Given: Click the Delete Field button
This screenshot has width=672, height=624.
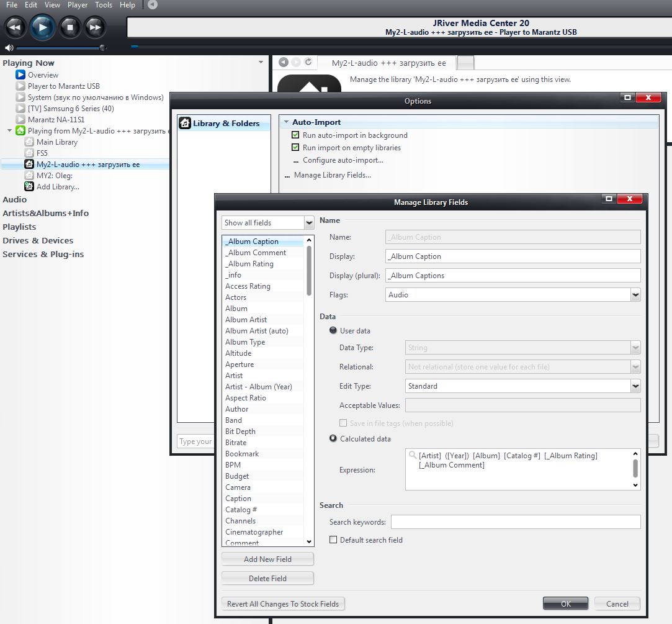Looking at the screenshot, I should [267, 579].
